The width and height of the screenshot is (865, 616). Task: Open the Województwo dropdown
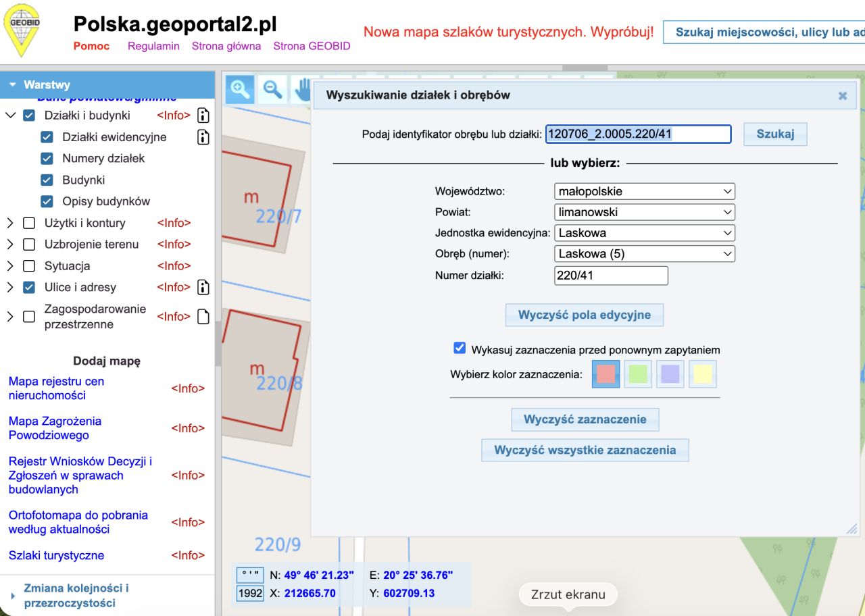click(x=645, y=191)
